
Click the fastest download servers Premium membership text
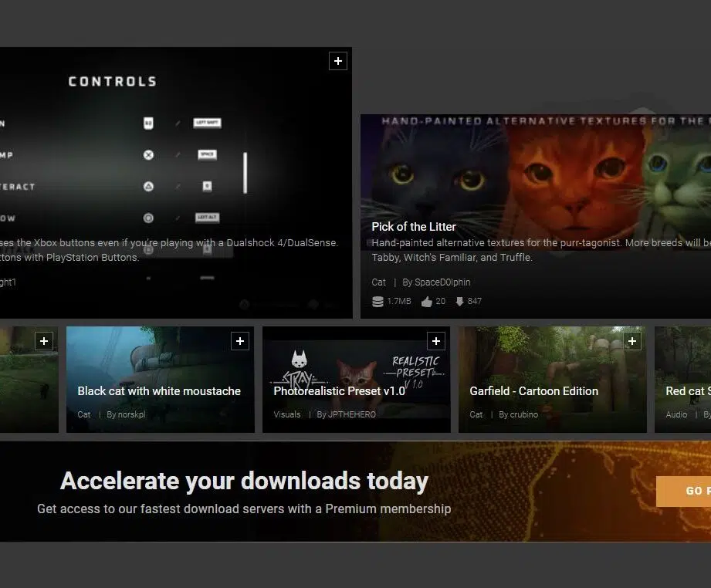click(244, 509)
